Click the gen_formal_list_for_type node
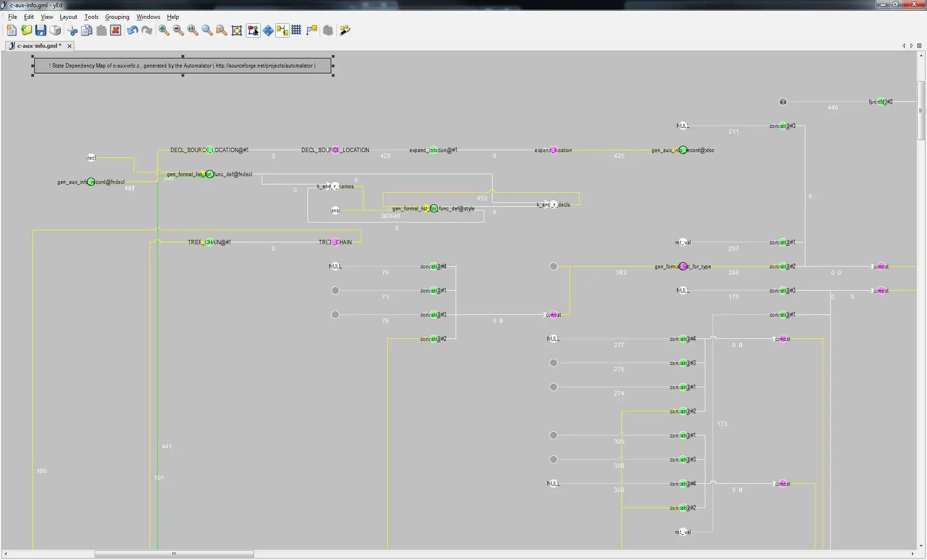Image resolution: width=927 pixels, height=560 pixels. (683, 266)
